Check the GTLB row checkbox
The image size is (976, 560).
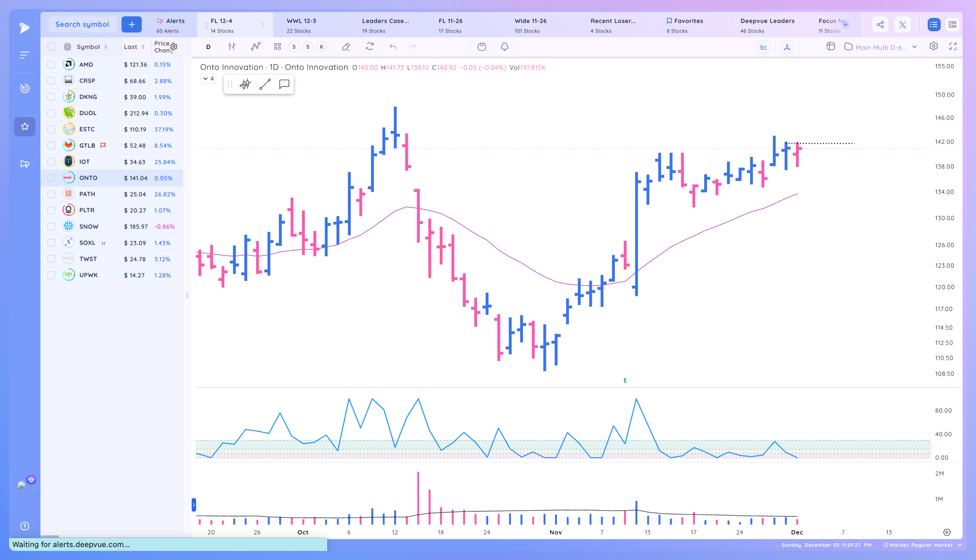tap(51, 146)
